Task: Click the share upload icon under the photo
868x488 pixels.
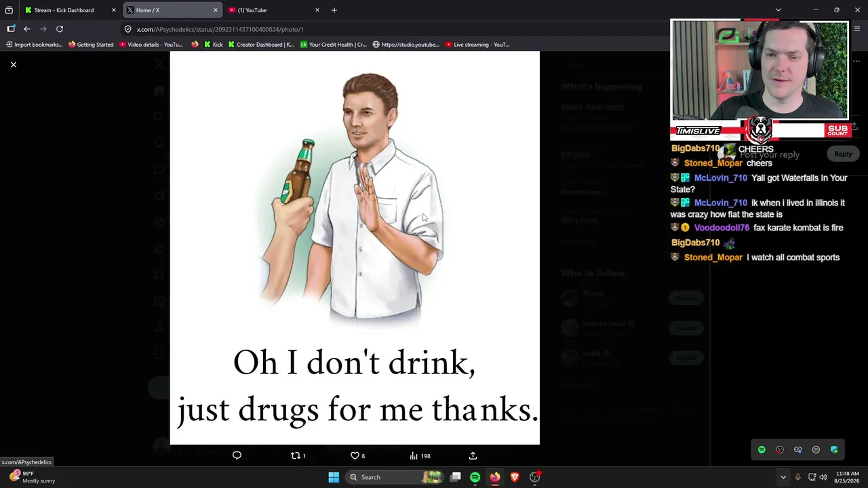Action: pos(473,455)
